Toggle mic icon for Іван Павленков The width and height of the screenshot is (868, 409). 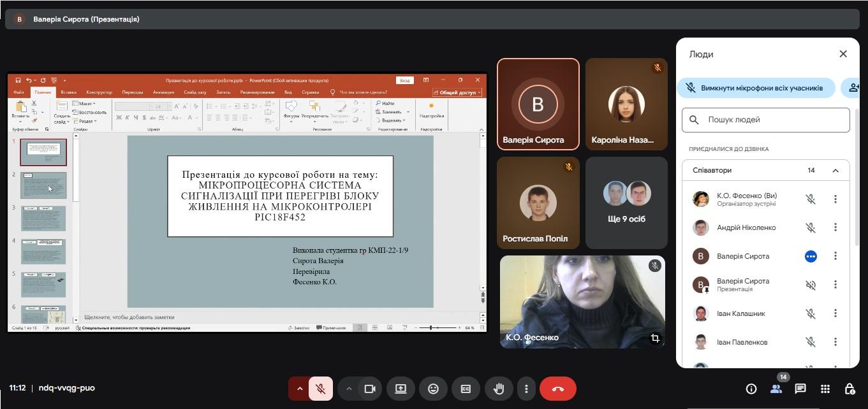[x=811, y=342]
